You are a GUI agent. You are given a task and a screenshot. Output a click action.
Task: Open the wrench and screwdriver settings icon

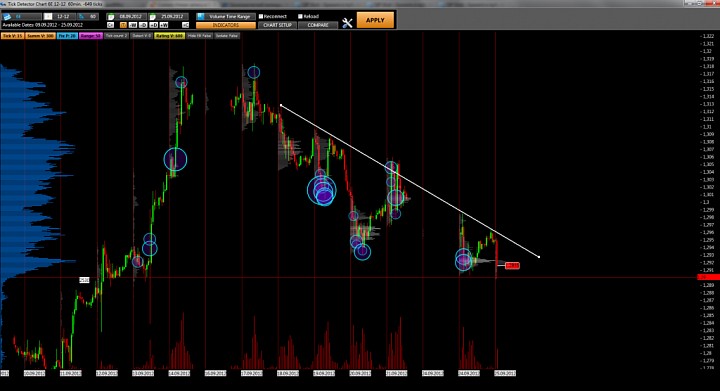click(x=347, y=23)
